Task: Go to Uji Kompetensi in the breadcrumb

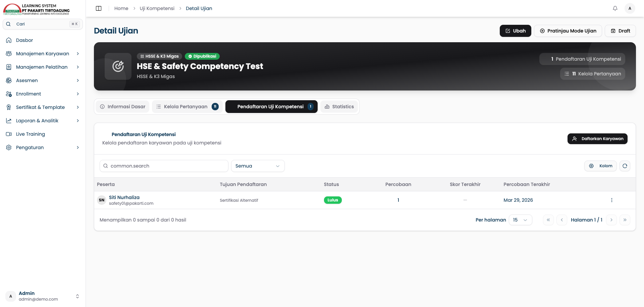Action: [157, 8]
